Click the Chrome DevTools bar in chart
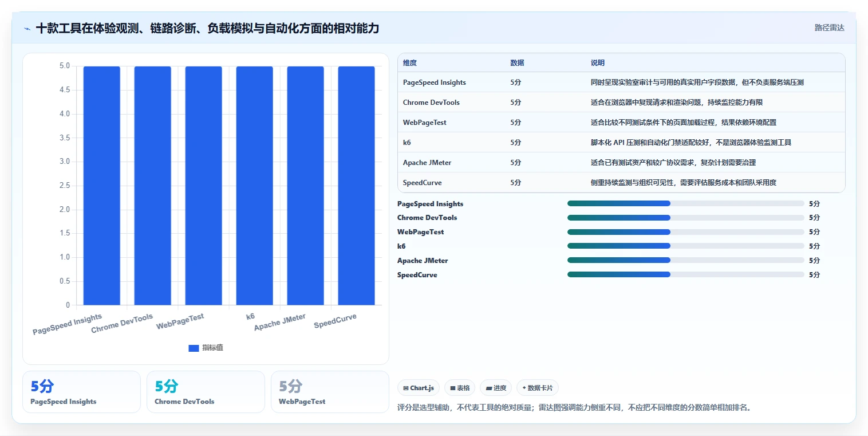The image size is (868, 436). click(x=153, y=186)
